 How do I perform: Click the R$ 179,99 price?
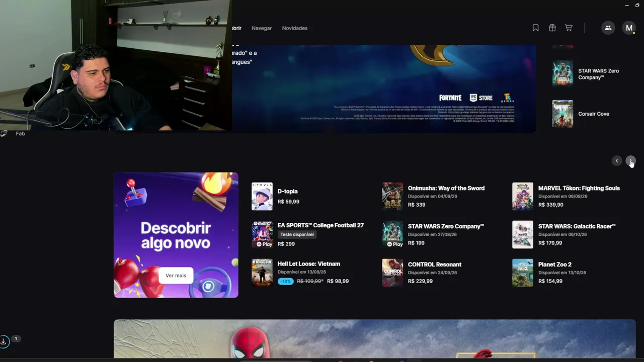point(550,243)
